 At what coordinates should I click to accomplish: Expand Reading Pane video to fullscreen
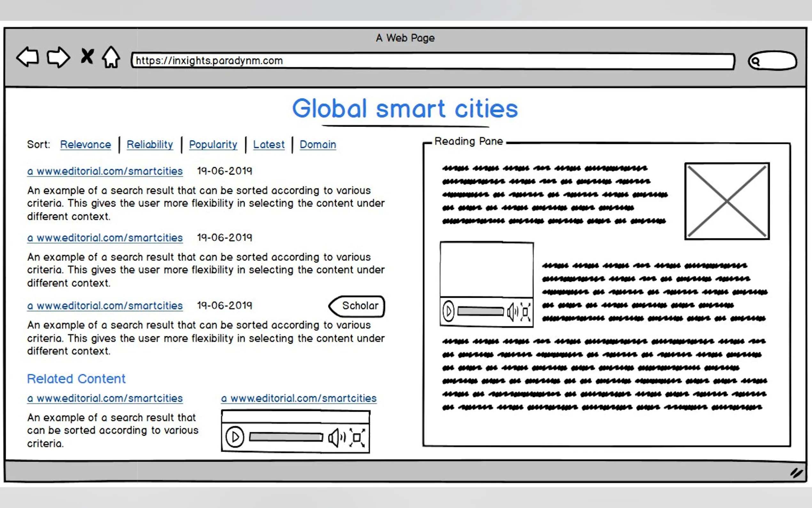pos(525,312)
